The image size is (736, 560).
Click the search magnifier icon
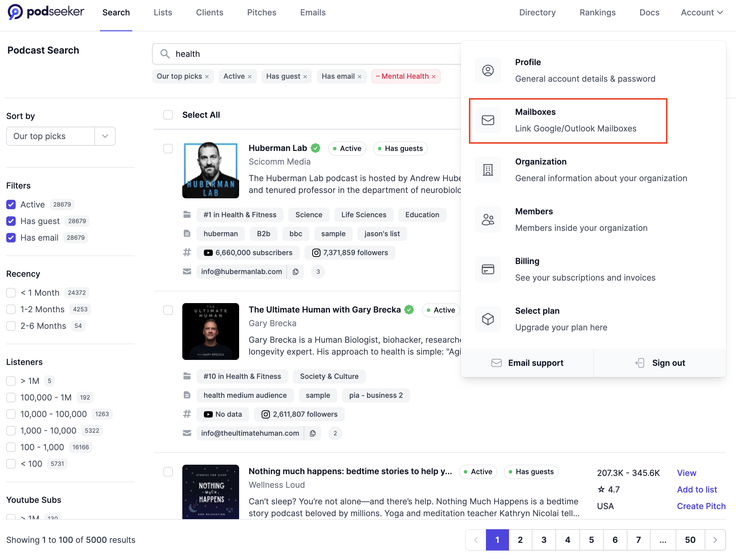coord(165,54)
